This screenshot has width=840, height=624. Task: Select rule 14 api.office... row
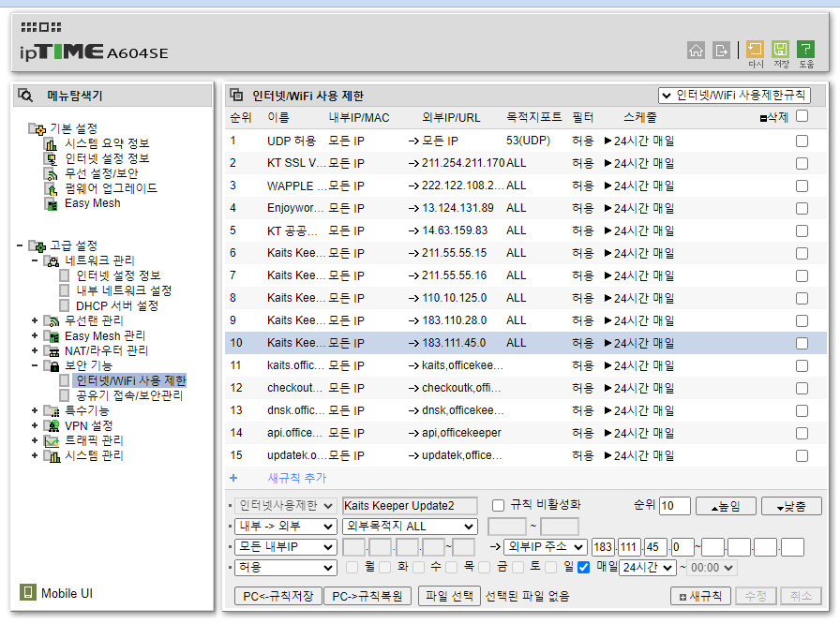pyautogui.click(x=526, y=433)
